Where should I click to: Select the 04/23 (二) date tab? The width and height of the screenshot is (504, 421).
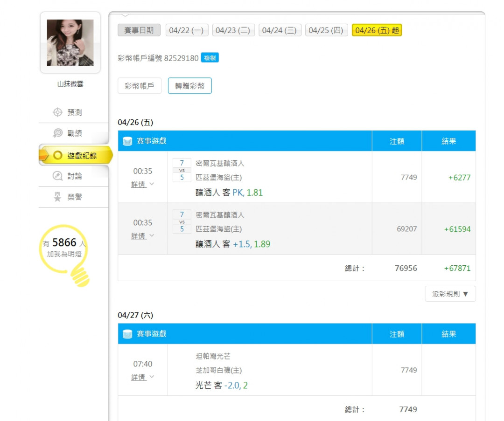click(233, 30)
